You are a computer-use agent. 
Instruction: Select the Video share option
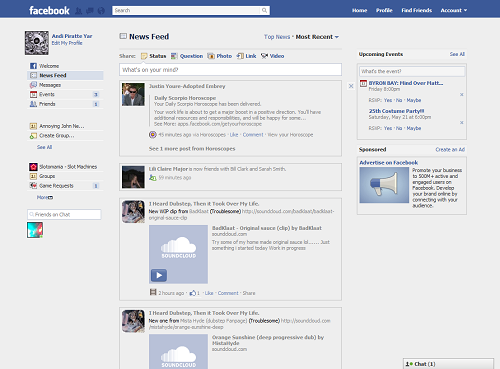point(273,56)
